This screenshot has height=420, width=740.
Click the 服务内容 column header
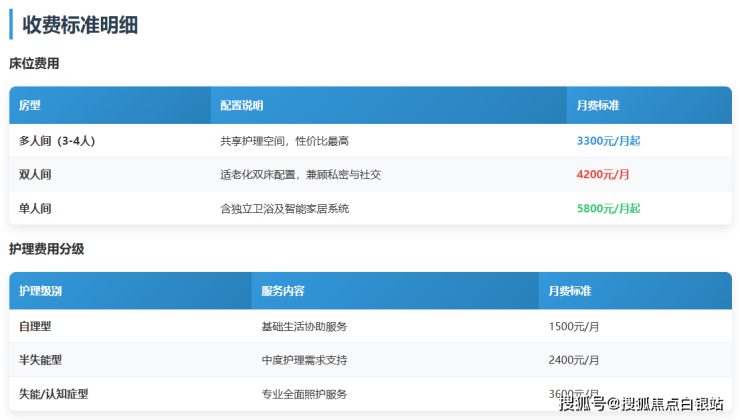point(282,291)
